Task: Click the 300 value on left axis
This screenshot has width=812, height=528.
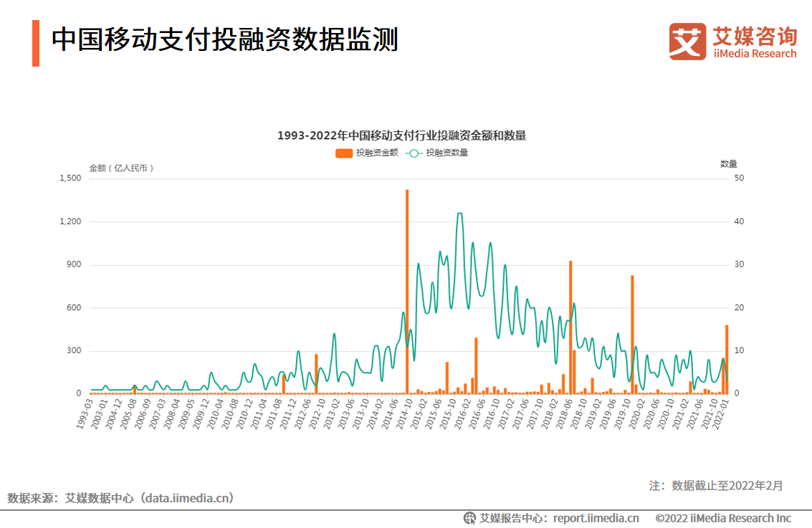Action: click(x=74, y=350)
